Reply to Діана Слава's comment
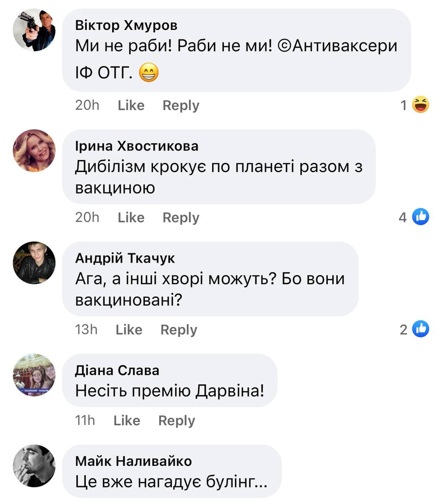Image resolution: width=442 pixels, height=504 pixels. (177, 421)
